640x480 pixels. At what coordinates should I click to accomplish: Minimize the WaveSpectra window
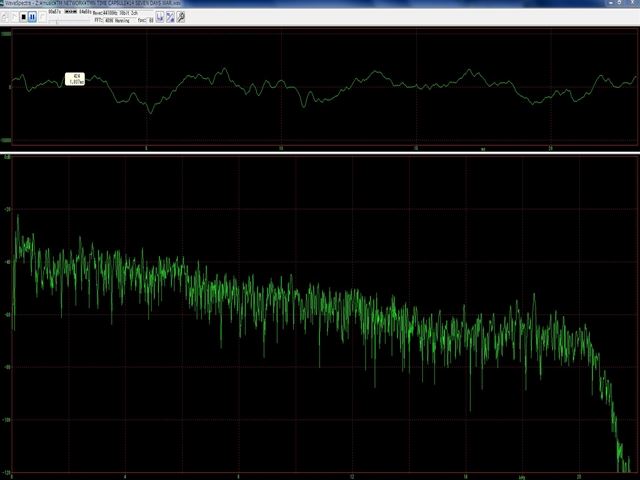pyautogui.click(x=611, y=3)
